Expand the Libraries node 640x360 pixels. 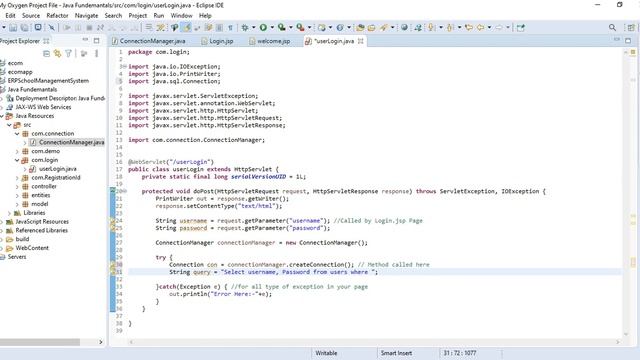[9, 213]
